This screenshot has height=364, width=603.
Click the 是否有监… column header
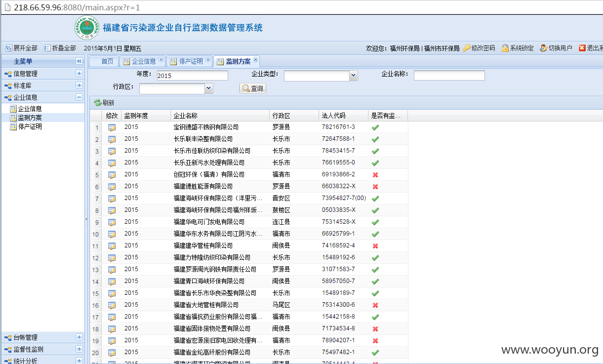click(388, 116)
